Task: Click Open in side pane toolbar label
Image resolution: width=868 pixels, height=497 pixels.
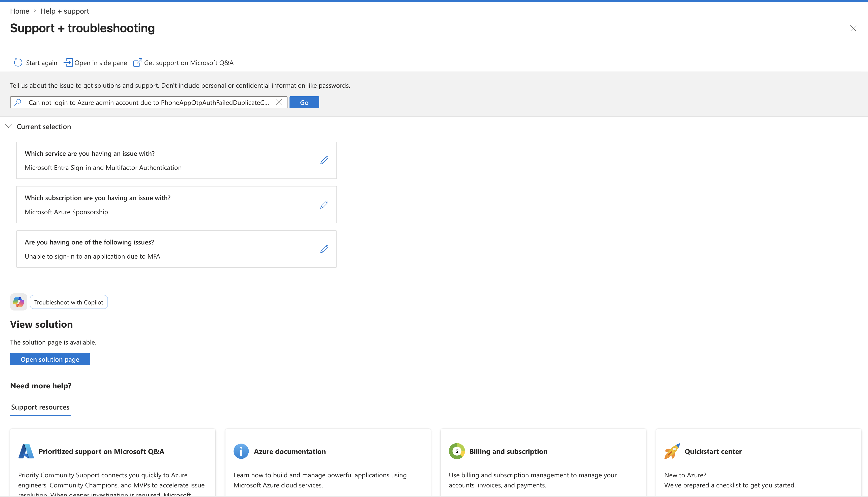Action: click(x=101, y=63)
